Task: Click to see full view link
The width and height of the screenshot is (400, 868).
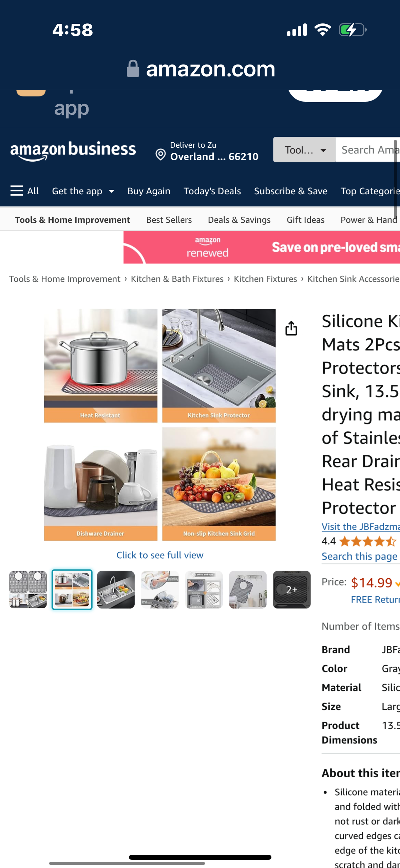Action: [x=160, y=555]
